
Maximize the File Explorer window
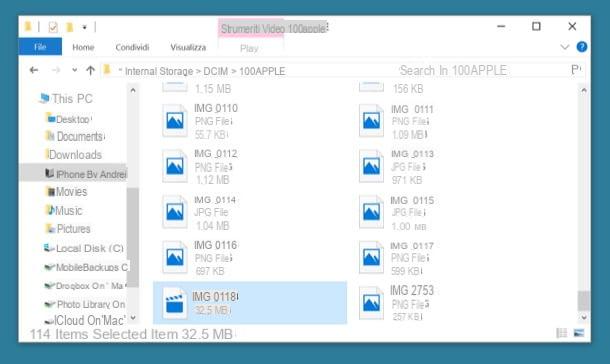pos(536,26)
